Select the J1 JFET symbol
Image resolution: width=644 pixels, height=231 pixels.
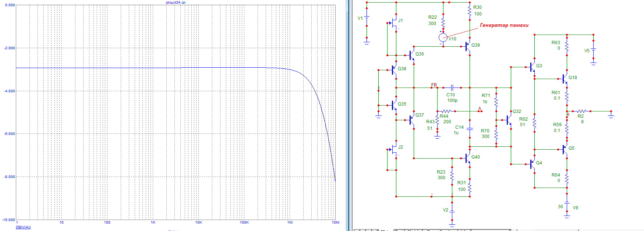[393, 23]
